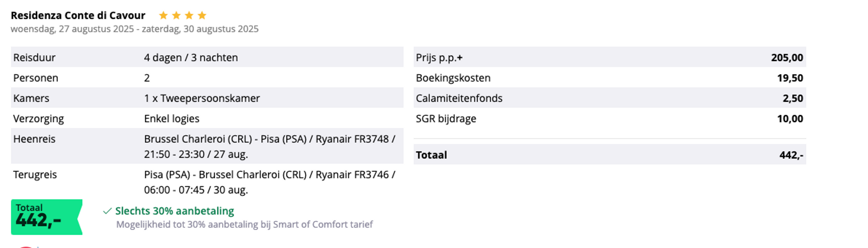The width and height of the screenshot is (868, 248).
Task: Click the Totaal 442,- row in price table
Action: pos(610,154)
